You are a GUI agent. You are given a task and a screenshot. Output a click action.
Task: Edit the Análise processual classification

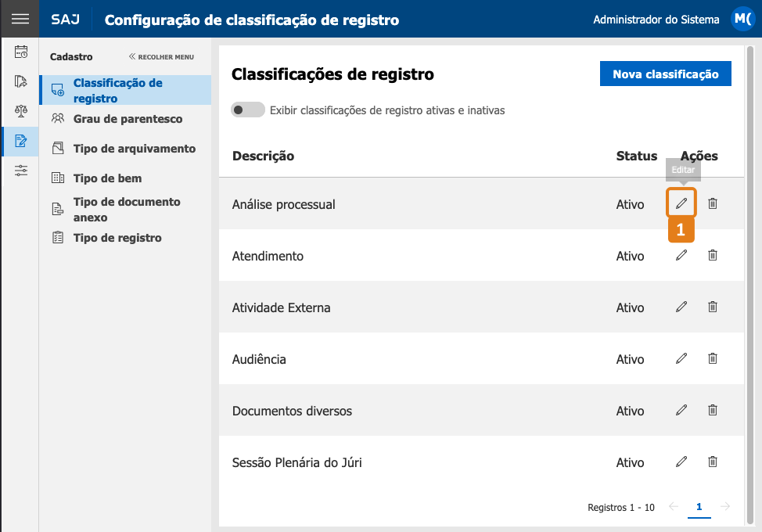point(681,203)
